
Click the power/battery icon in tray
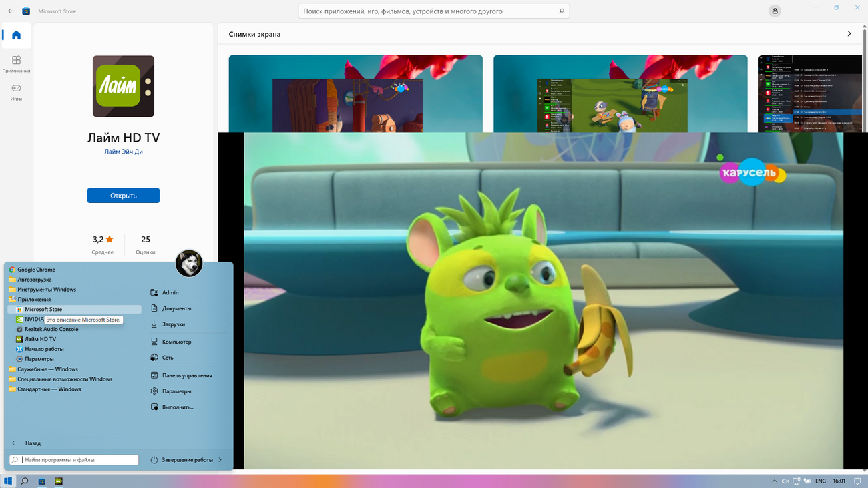click(x=807, y=481)
